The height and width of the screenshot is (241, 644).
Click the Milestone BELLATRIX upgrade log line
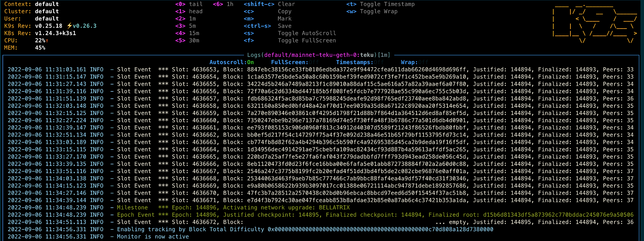tap(179, 207)
